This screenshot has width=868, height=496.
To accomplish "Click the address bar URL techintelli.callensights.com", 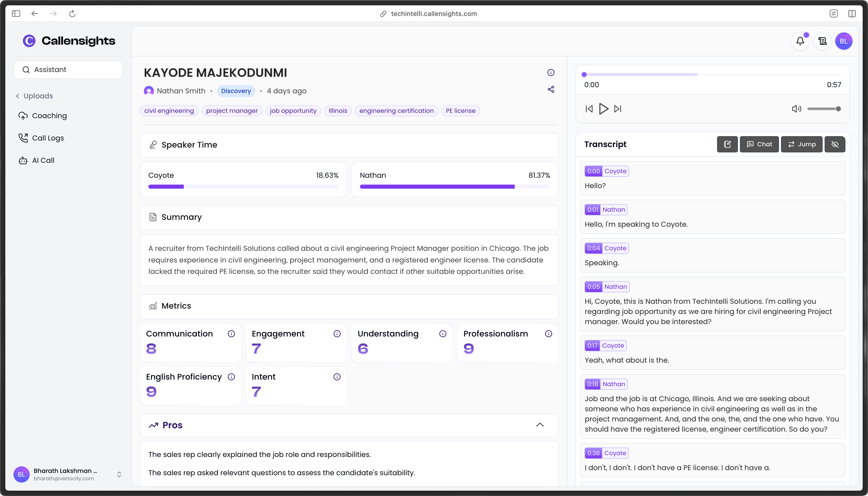I will coord(434,14).
